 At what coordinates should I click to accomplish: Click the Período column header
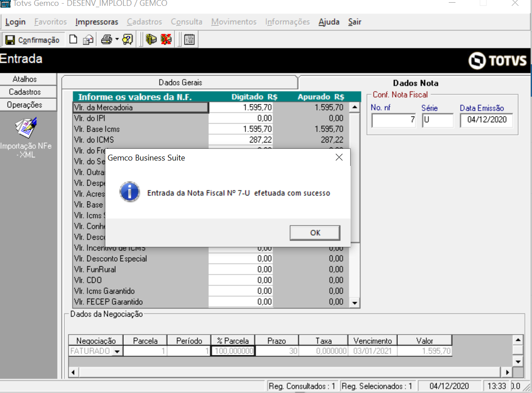(189, 340)
